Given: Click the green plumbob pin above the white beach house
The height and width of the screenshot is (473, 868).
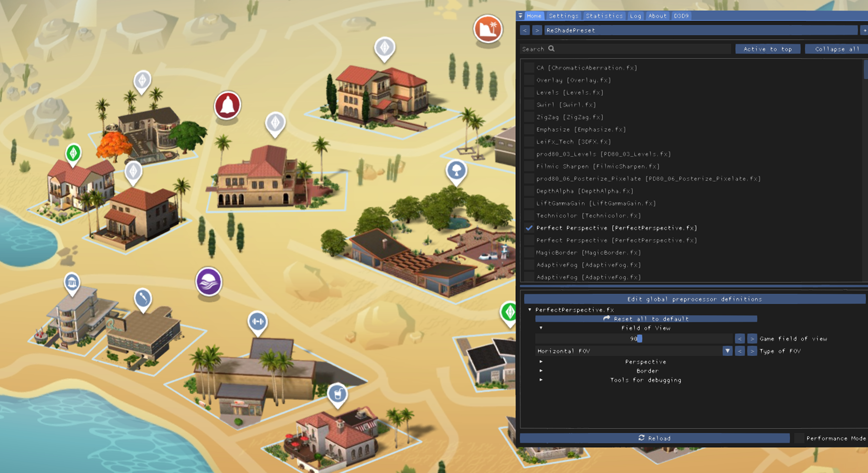Looking at the screenshot, I should 73,155.
